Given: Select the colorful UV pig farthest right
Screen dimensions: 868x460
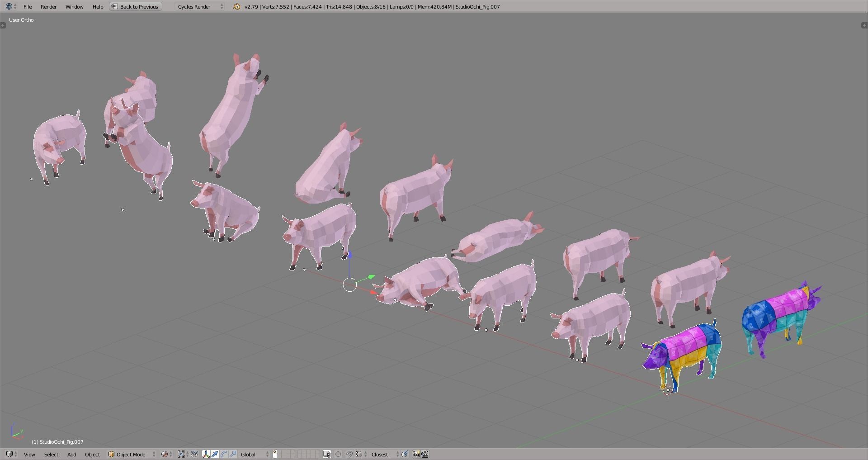Looking at the screenshot, I should click(781, 319).
